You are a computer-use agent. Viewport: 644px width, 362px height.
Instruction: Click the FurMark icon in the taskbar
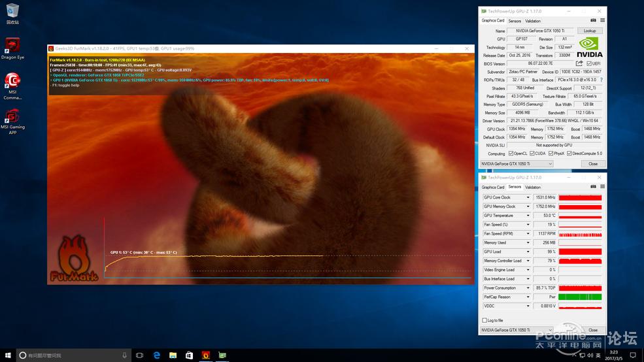point(206,355)
